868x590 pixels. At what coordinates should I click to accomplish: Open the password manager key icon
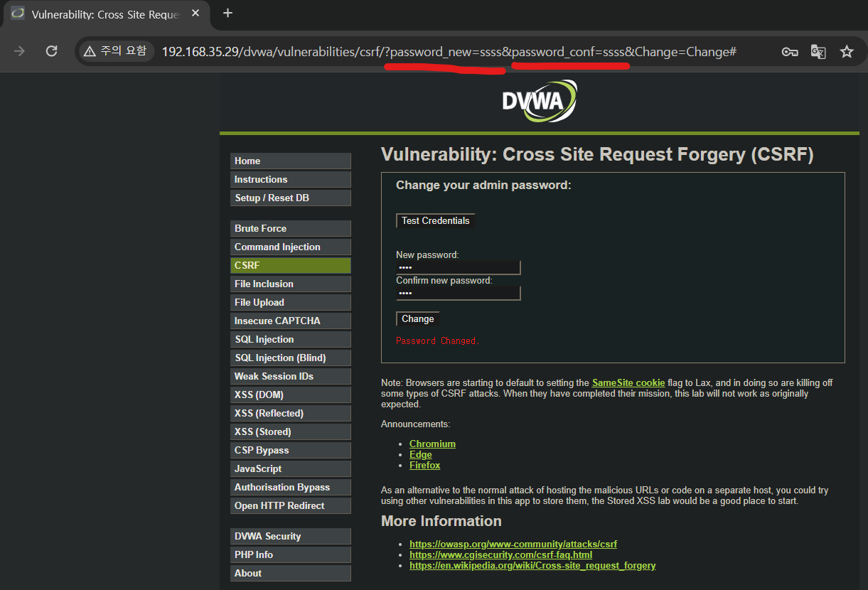click(x=790, y=51)
